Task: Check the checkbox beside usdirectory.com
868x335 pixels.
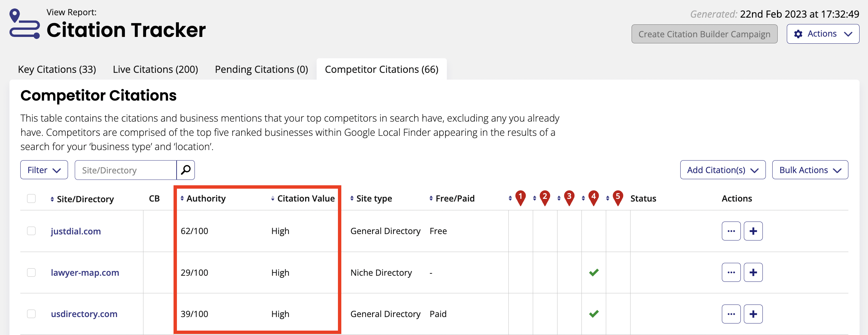Action: (31, 314)
